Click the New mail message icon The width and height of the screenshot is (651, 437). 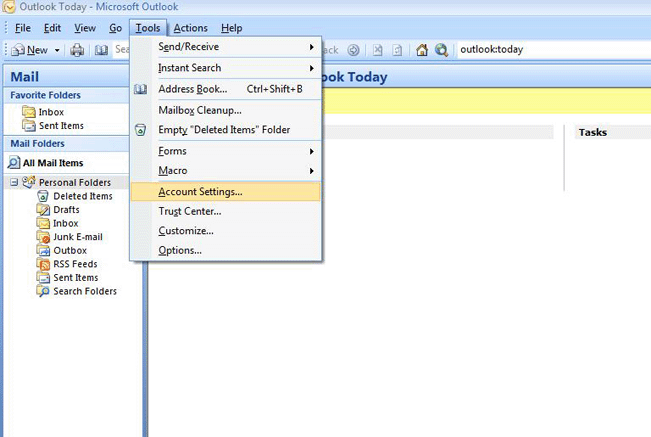pos(18,50)
